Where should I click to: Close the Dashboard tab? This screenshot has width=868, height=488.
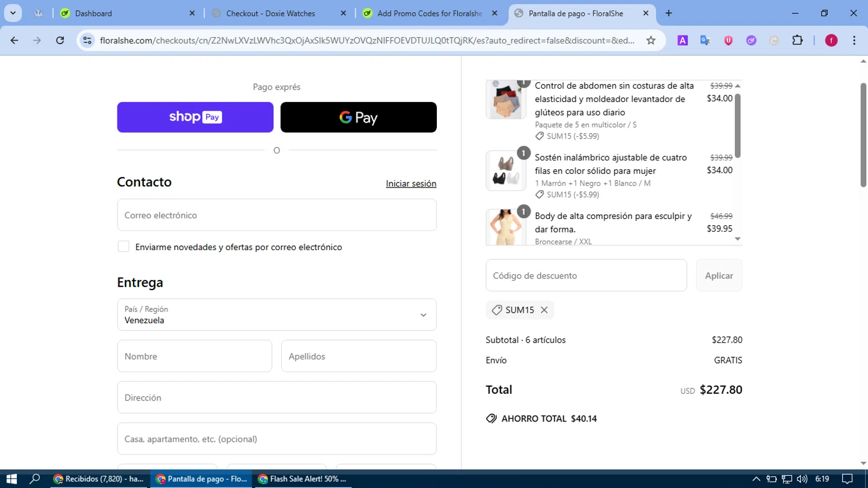pos(192,13)
